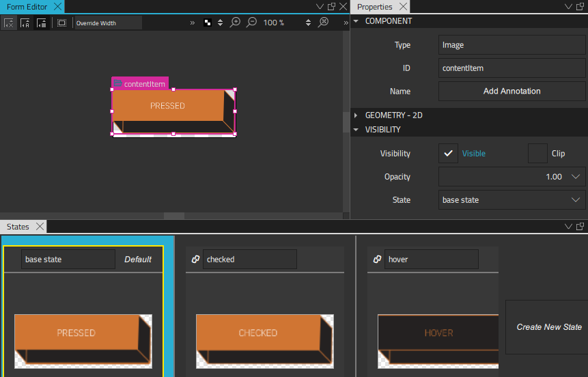Click the ID field containing contentItem

click(512, 68)
